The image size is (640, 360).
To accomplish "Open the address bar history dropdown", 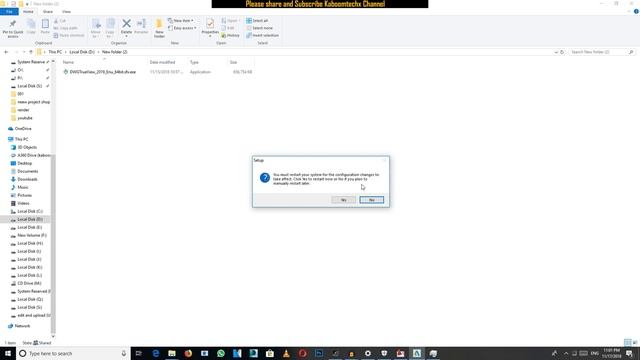I will pos(556,52).
